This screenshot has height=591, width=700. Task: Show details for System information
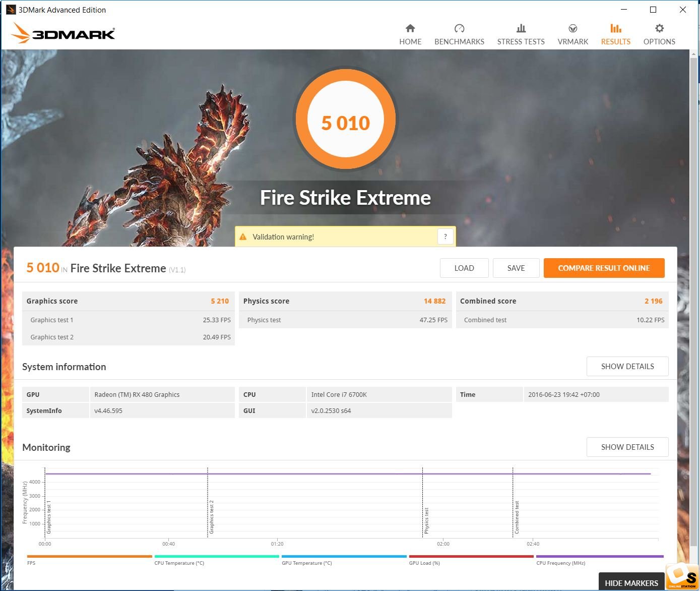click(627, 367)
